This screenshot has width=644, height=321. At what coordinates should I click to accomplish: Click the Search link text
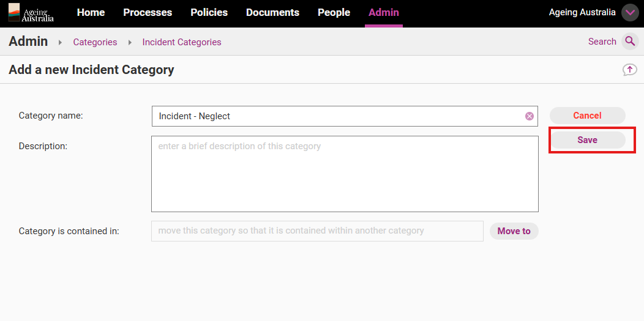(602, 42)
